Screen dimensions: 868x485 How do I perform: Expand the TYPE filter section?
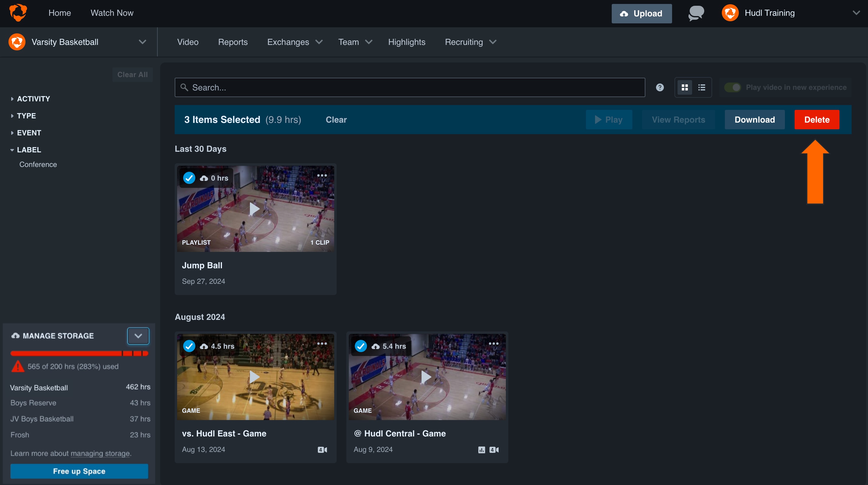pos(23,116)
